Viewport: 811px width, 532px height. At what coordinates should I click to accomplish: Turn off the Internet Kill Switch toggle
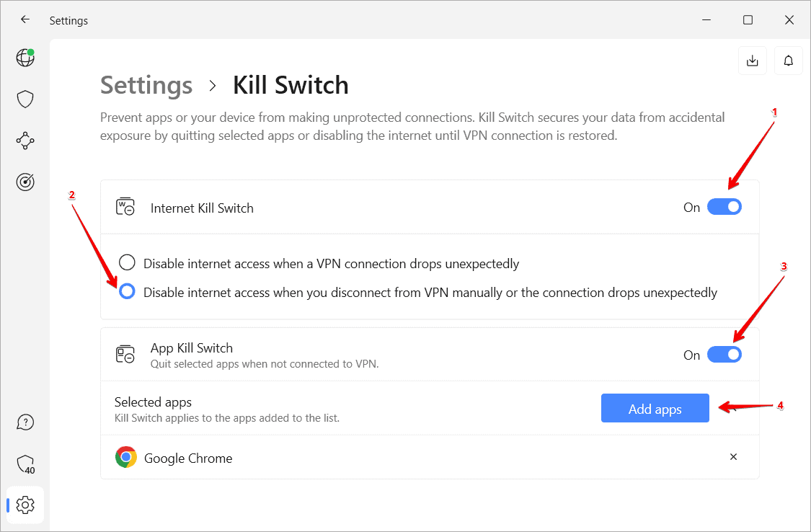click(724, 208)
